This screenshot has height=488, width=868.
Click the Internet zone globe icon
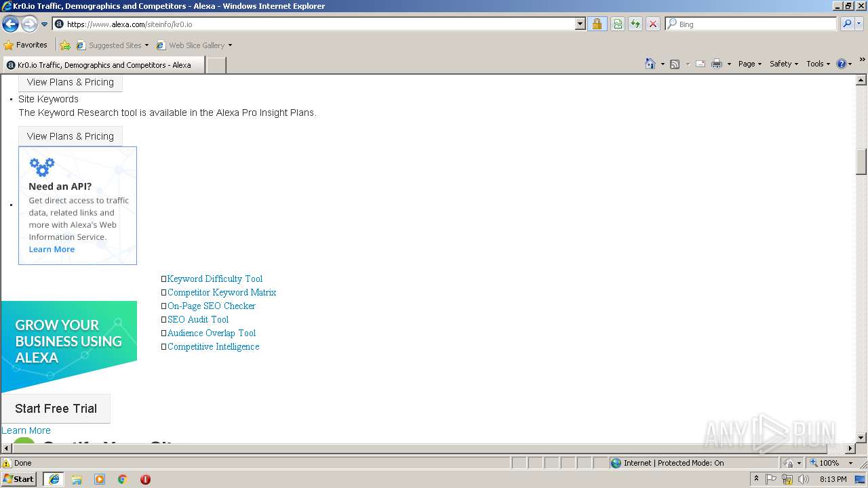[616, 463]
